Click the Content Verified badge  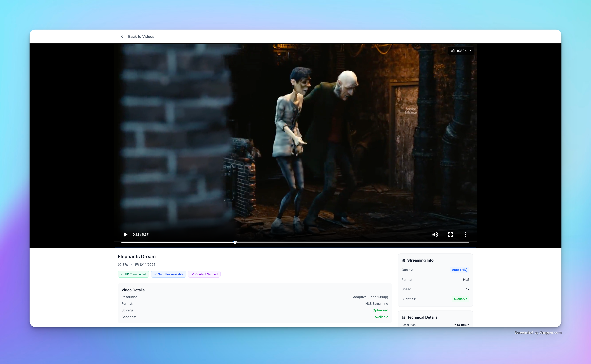204,274
